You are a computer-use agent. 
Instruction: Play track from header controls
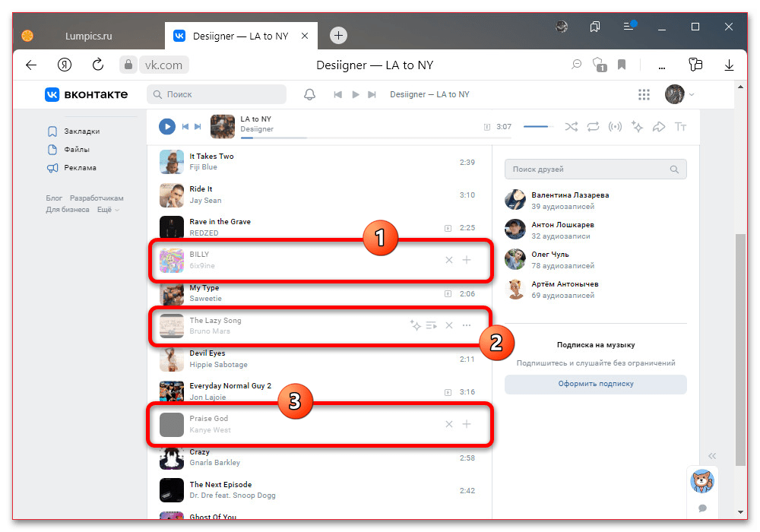[355, 94]
